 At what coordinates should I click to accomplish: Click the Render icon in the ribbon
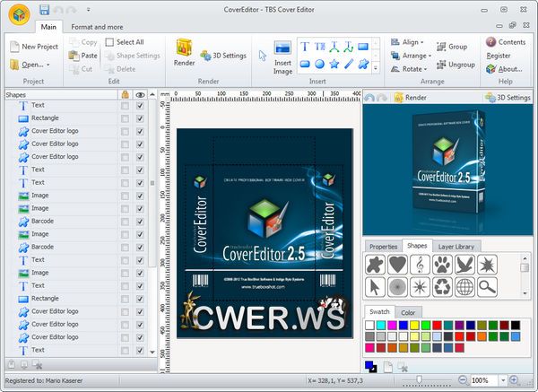pyautogui.click(x=184, y=51)
